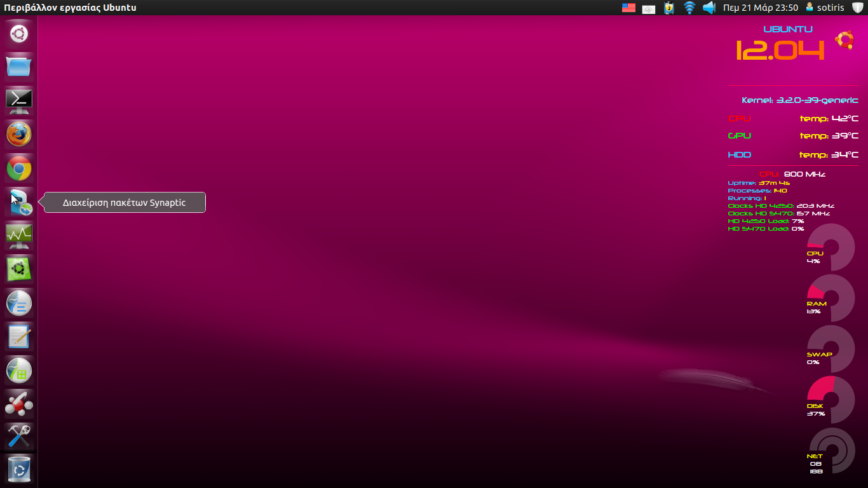Viewport: 868px width, 488px height.
Task: Open the mail envelope indicator menu
Action: [648, 8]
